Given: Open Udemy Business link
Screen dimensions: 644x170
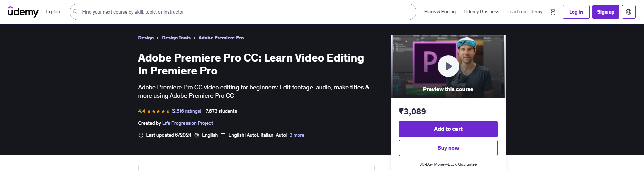Looking at the screenshot, I should coord(481,11).
